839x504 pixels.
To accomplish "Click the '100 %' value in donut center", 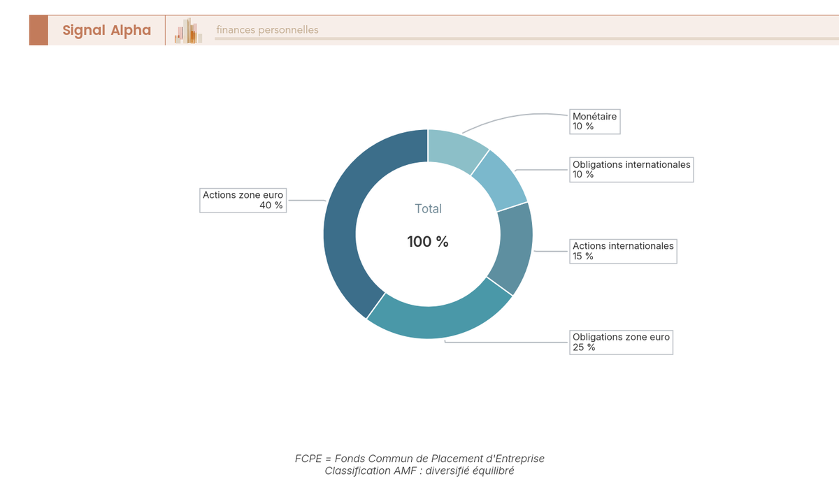I will click(x=428, y=242).
